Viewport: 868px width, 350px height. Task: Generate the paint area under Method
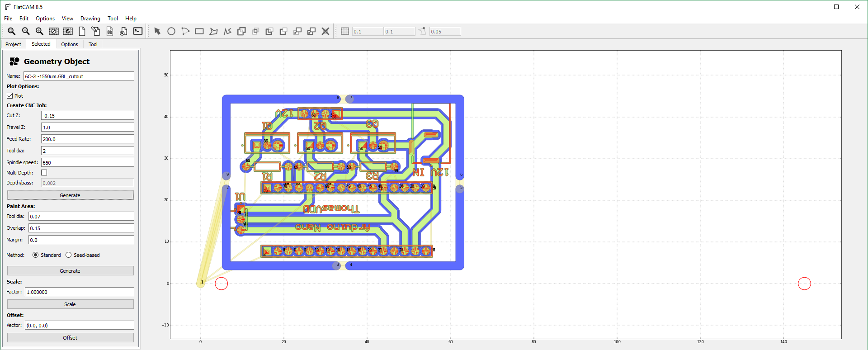[70, 271]
